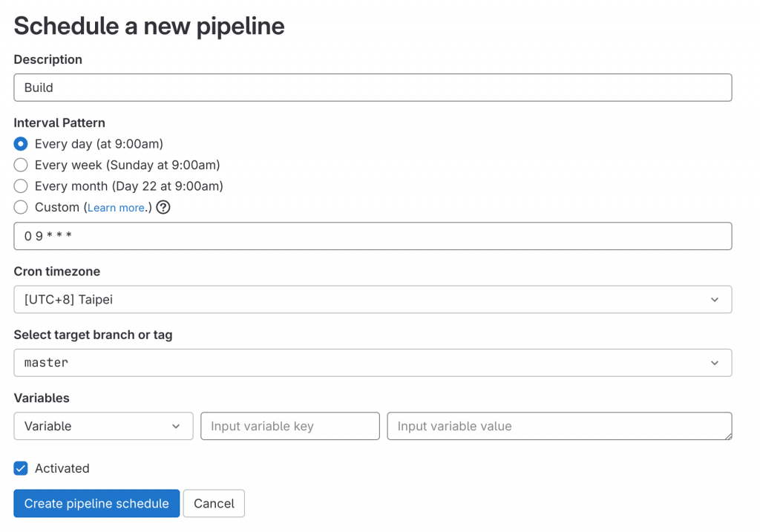Click the 'Input variable value' text area

(557, 426)
